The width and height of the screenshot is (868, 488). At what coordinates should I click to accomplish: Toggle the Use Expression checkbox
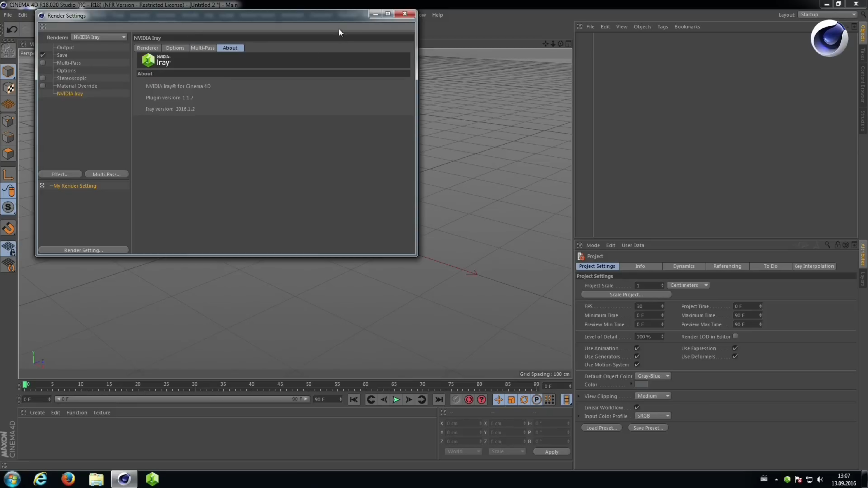735,348
